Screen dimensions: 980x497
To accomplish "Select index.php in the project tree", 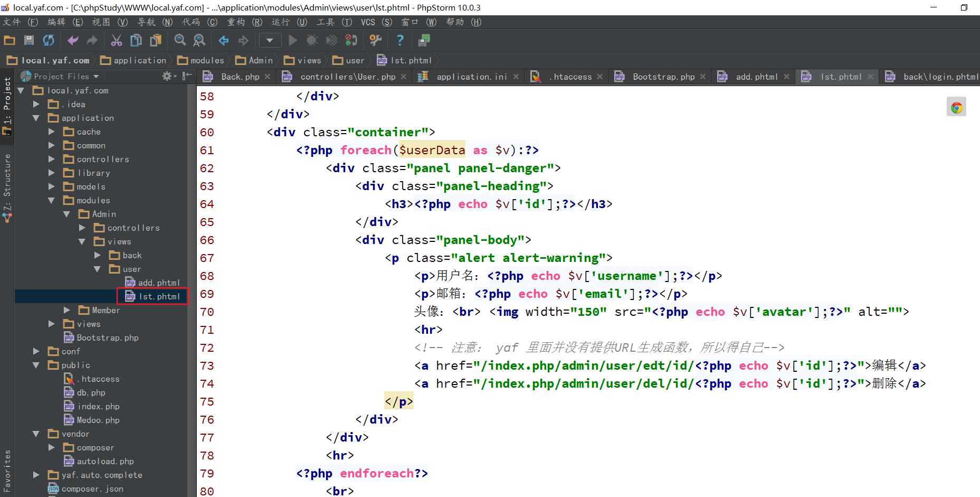I will pyautogui.click(x=98, y=407).
